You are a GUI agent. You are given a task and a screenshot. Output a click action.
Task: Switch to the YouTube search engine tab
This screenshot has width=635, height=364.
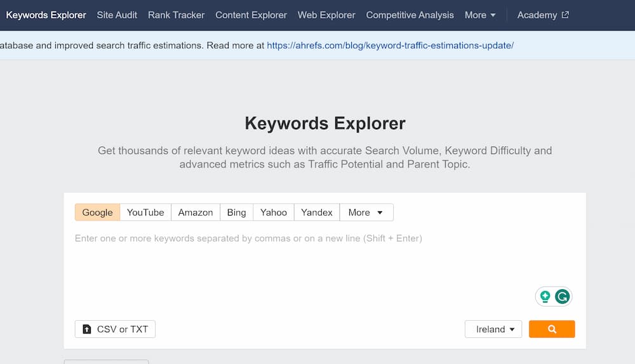145,212
